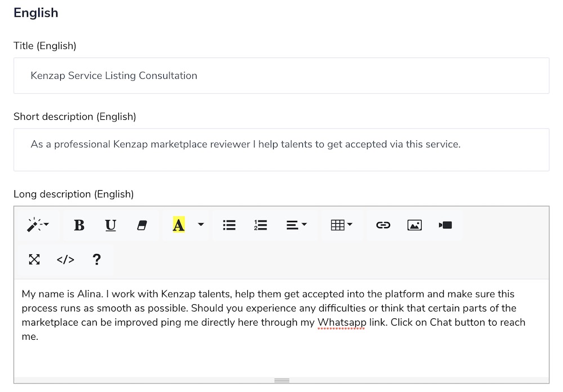563x392 pixels.
Task: Click the "English" section heading
Action: [36, 13]
